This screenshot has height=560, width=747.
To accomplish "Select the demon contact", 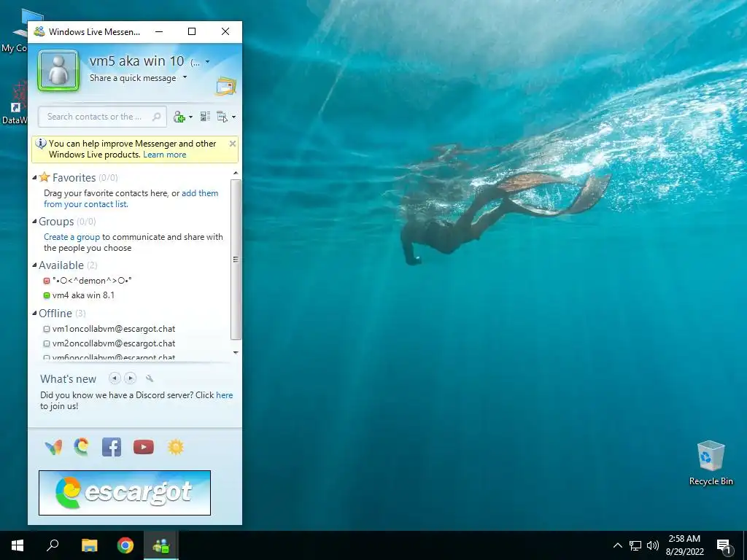I will click(x=92, y=281).
